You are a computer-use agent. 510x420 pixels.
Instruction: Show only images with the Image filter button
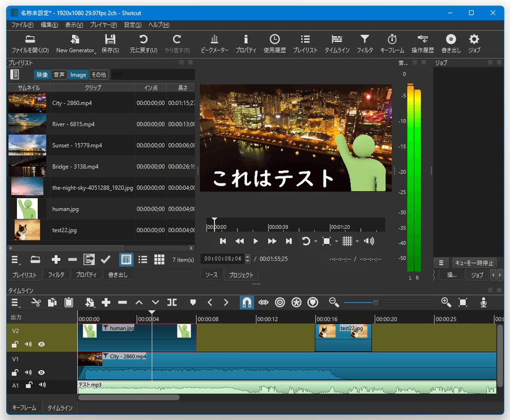pos(78,74)
